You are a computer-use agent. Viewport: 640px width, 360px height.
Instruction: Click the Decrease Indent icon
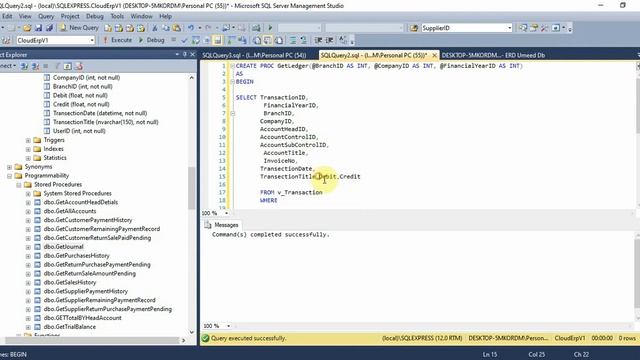tap(318, 40)
